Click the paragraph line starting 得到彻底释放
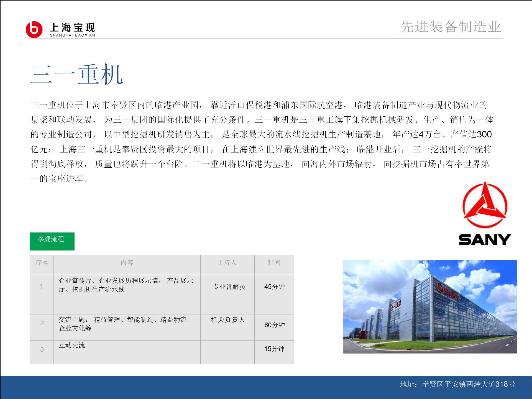The height and width of the screenshot is (399, 532). [260, 164]
